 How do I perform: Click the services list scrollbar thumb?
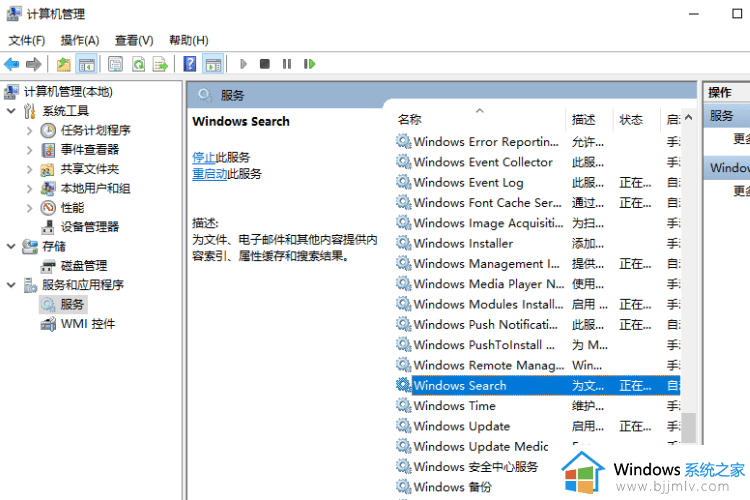[x=688, y=428]
